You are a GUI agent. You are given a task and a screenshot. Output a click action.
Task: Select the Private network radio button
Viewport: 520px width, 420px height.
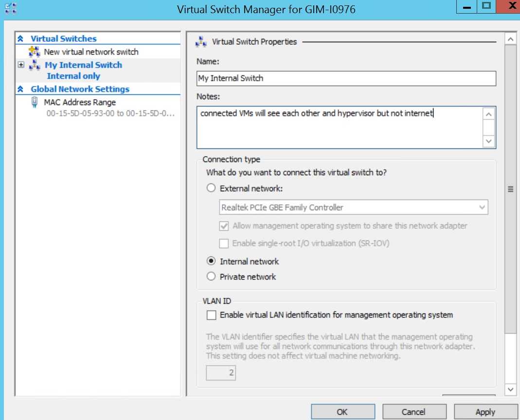click(x=211, y=276)
